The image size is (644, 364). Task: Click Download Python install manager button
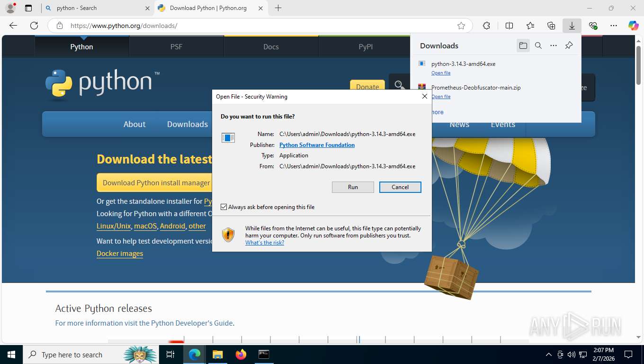(x=154, y=182)
